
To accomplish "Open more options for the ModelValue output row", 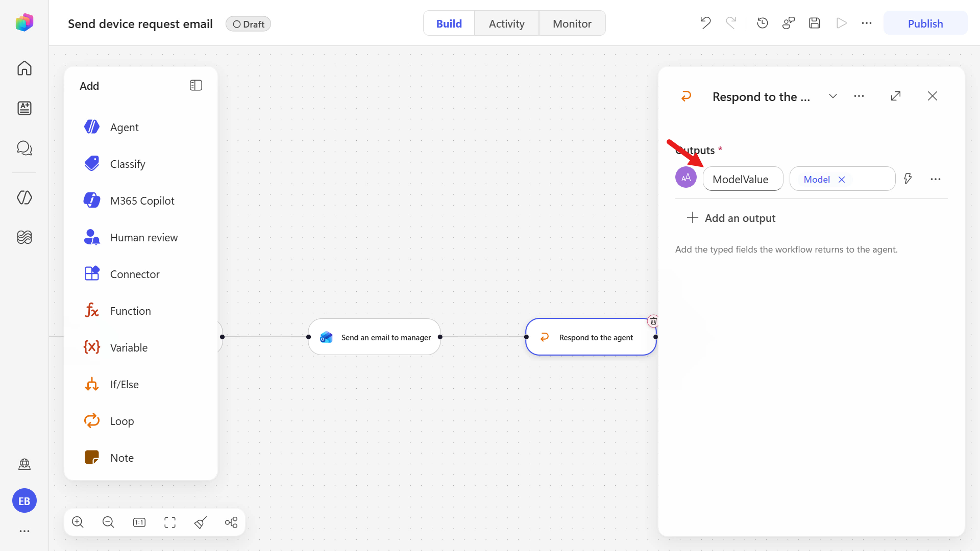I will [936, 179].
